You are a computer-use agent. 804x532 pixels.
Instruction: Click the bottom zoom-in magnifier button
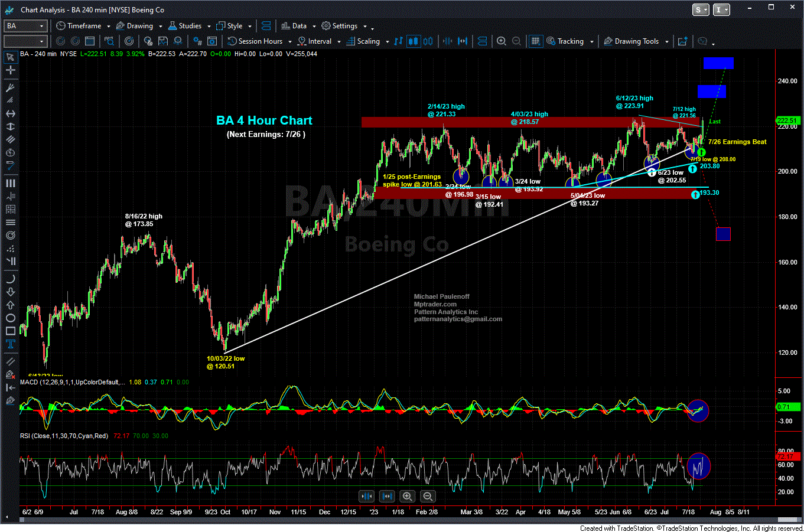(x=407, y=497)
